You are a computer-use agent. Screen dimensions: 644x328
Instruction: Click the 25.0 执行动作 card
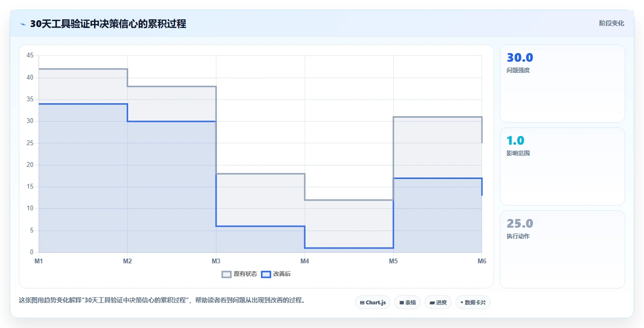563,249
